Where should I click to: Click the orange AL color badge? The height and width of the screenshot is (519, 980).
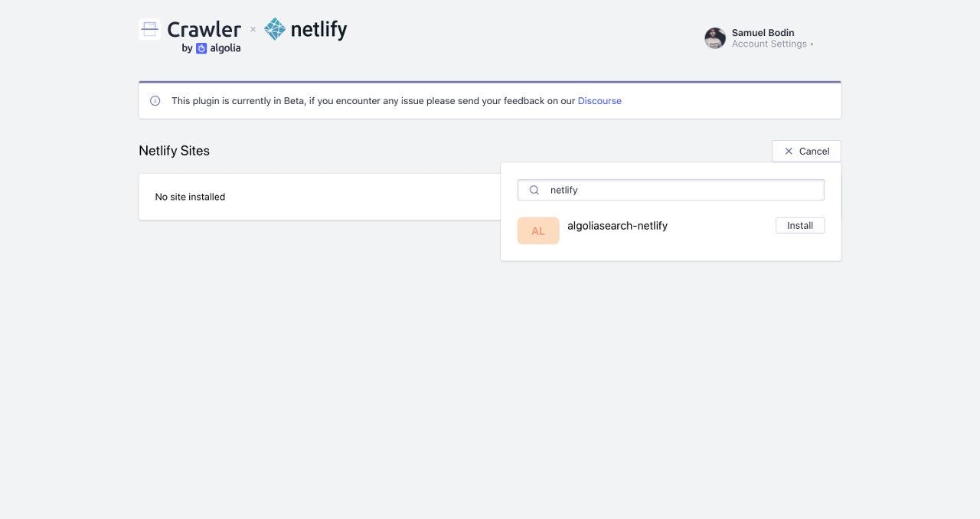[538, 230]
